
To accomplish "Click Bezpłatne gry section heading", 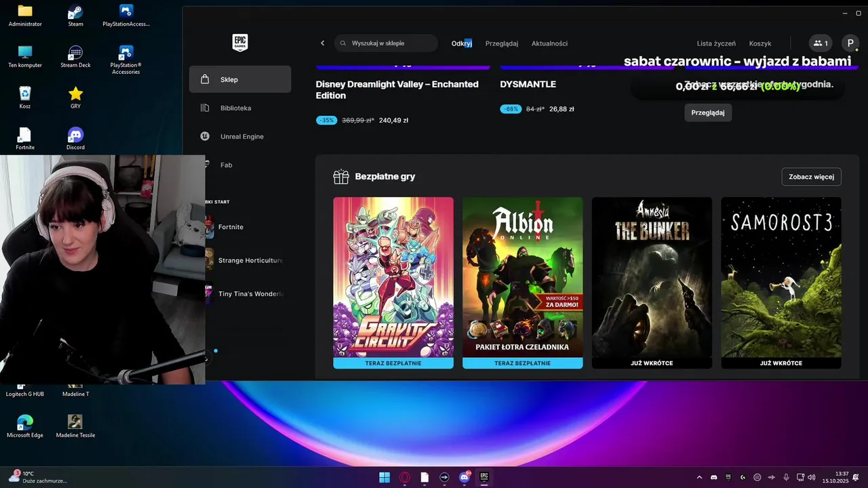I will coord(385,177).
